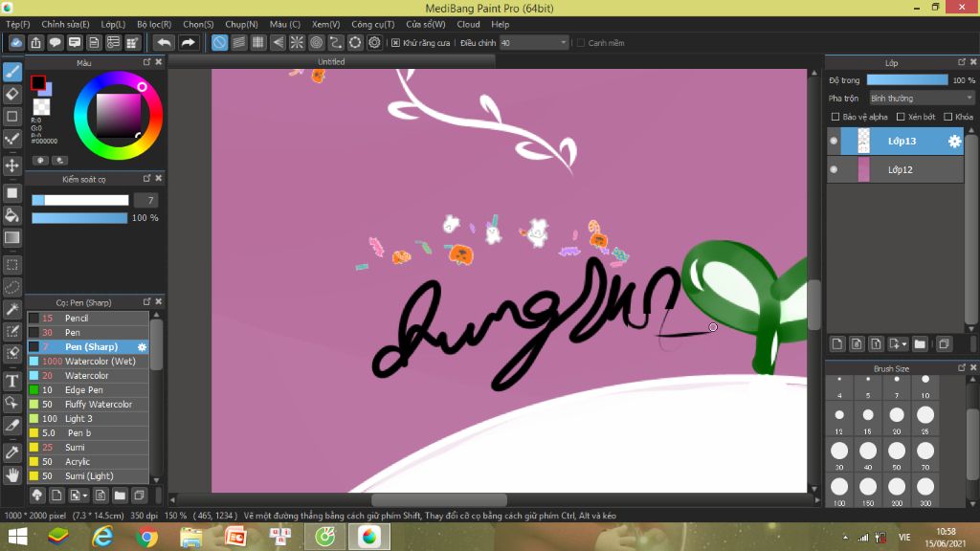This screenshot has height=551, width=980.
Task: Select the Magic Wand tool
Action: tap(12, 309)
